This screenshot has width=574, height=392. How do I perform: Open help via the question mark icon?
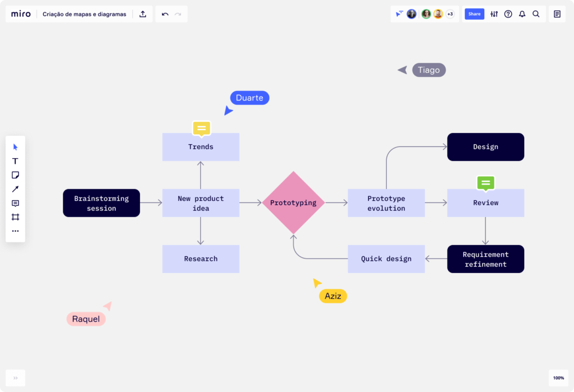tap(508, 13)
